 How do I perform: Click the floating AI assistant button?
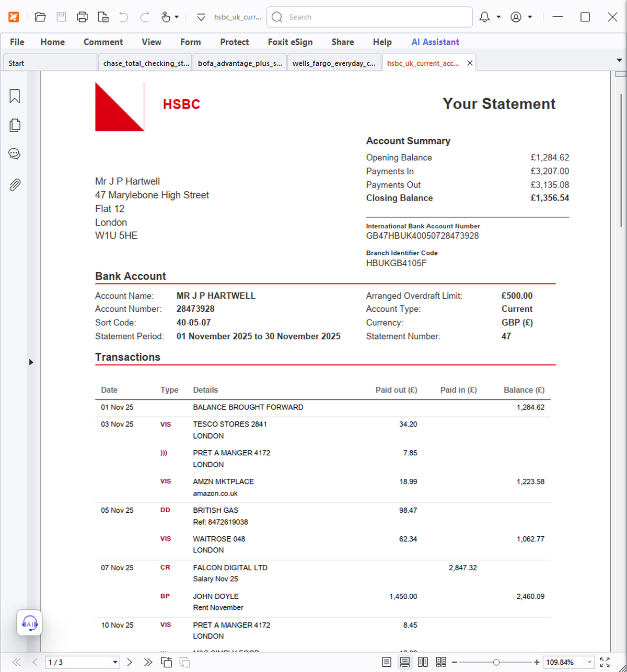29,622
